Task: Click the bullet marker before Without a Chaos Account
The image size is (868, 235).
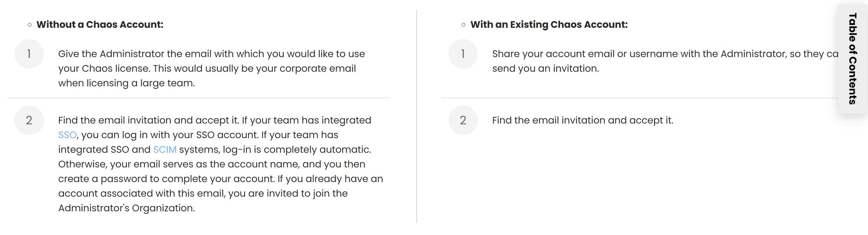Action: click(30, 25)
